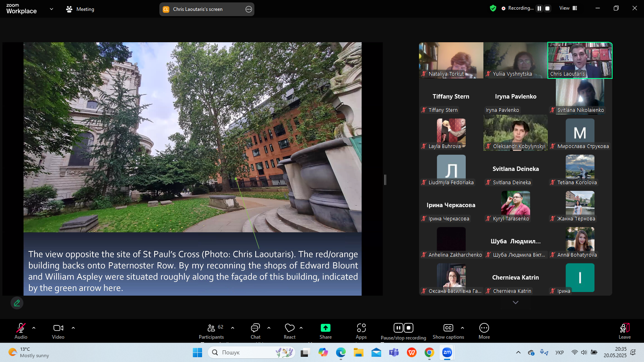Viewport: 644px width, 362px height.
Task: Toggle the camera with Video button
Action: tap(58, 331)
